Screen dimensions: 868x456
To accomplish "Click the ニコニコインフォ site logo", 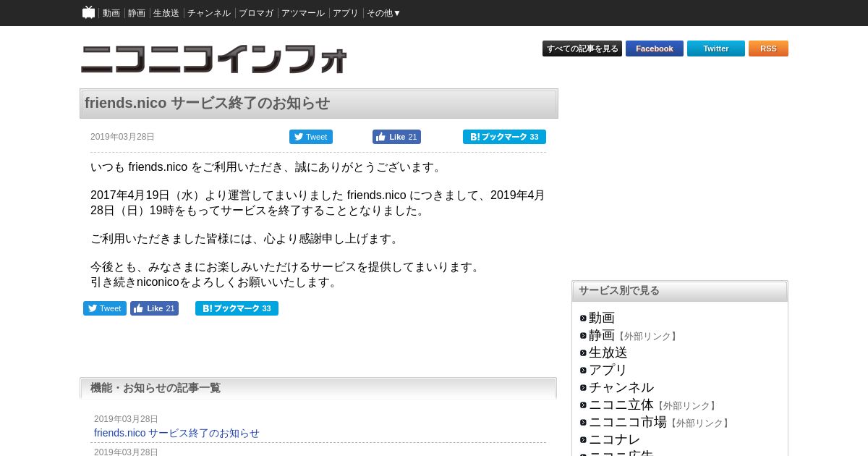I will (x=214, y=59).
